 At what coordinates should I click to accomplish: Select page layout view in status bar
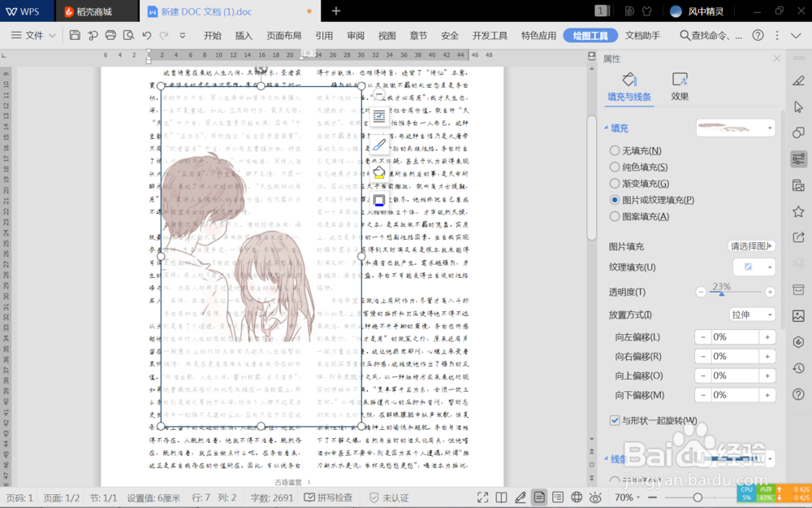pyautogui.click(x=539, y=497)
